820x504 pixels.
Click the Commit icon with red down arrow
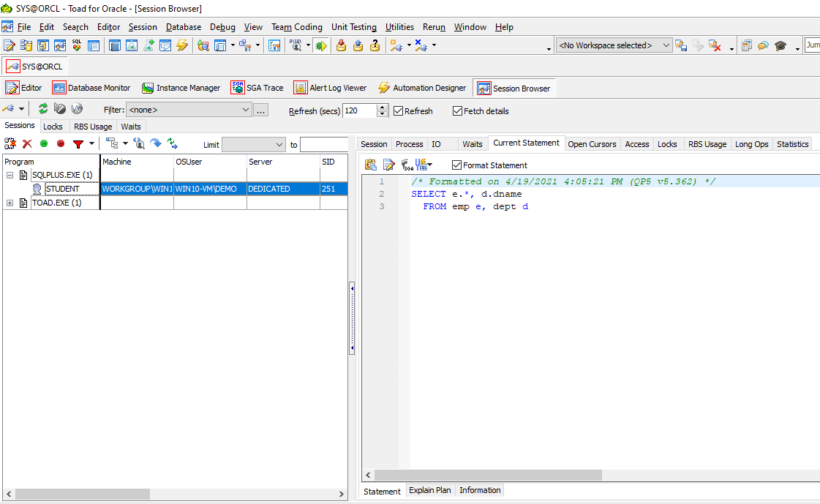click(341, 45)
